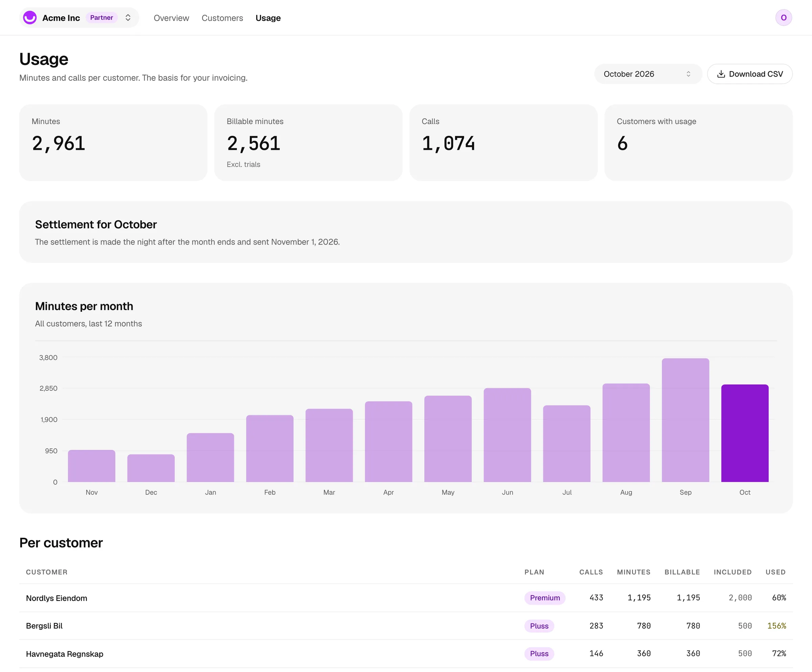Click the CUSTOMER column header
The image size is (812, 672).
click(47, 572)
